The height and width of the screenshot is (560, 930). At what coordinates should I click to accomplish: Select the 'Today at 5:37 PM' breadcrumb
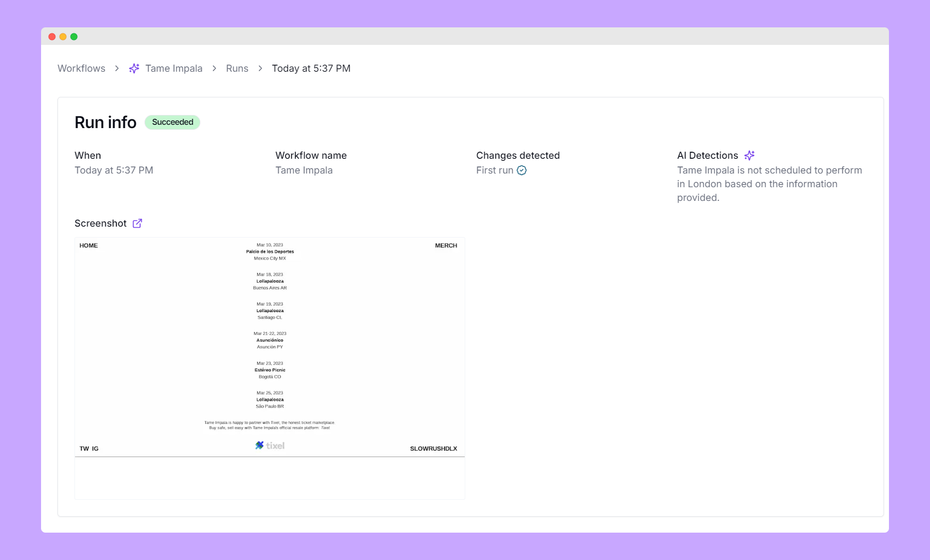coord(311,68)
